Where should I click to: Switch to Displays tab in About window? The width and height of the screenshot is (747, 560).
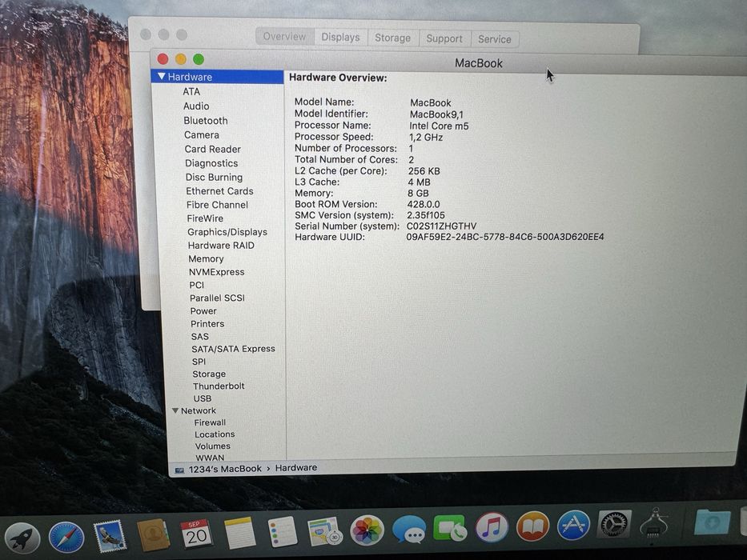(340, 37)
